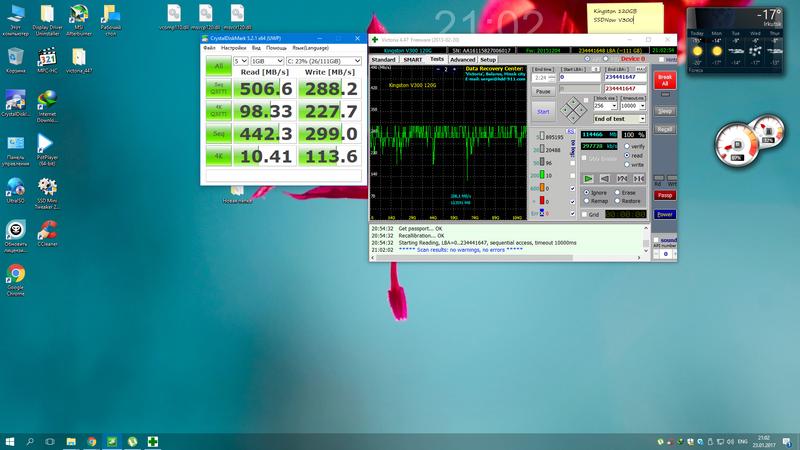
Task: Switch to the Advanced tab in Victoria
Action: [x=463, y=60]
